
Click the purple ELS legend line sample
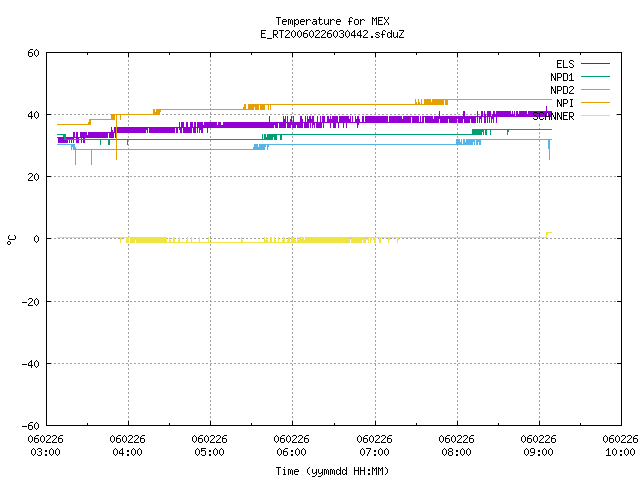[595, 64]
